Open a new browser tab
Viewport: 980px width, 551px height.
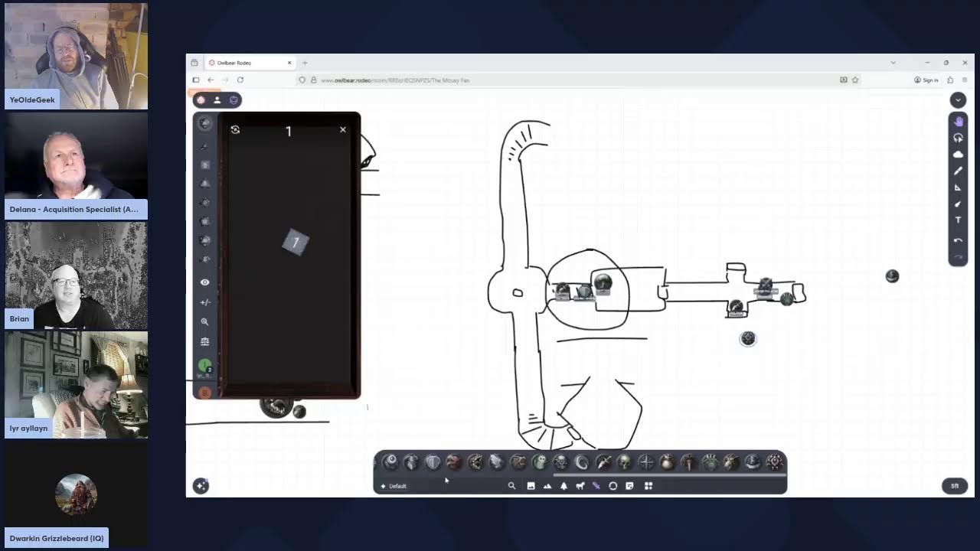[305, 63]
